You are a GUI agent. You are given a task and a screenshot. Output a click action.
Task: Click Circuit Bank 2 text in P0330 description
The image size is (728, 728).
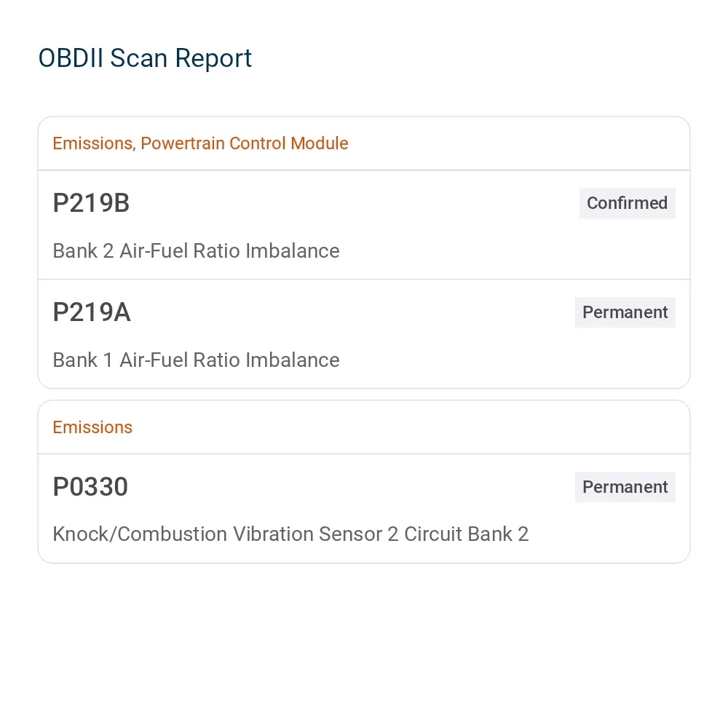pyautogui.click(x=466, y=534)
